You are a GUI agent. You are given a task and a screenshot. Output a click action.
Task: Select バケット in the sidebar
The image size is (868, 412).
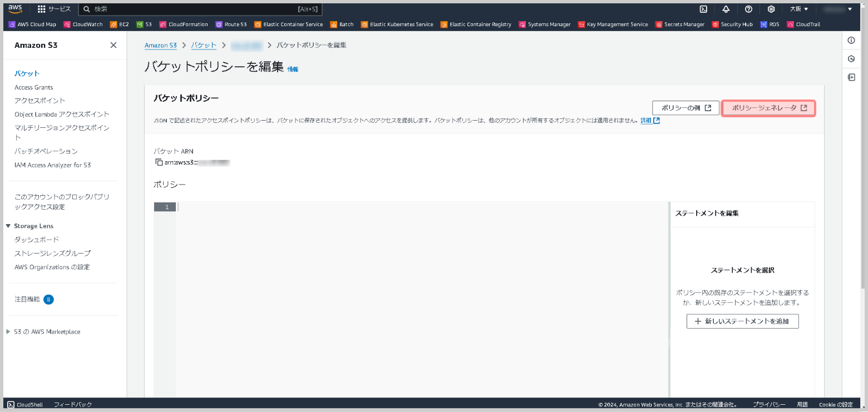click(27, 73)
